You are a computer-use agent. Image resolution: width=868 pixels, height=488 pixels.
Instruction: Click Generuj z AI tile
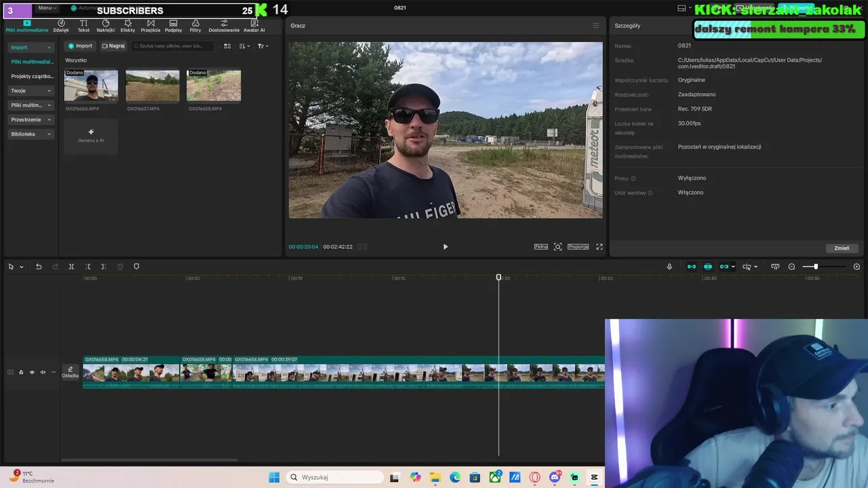click(x=91, y=136)
